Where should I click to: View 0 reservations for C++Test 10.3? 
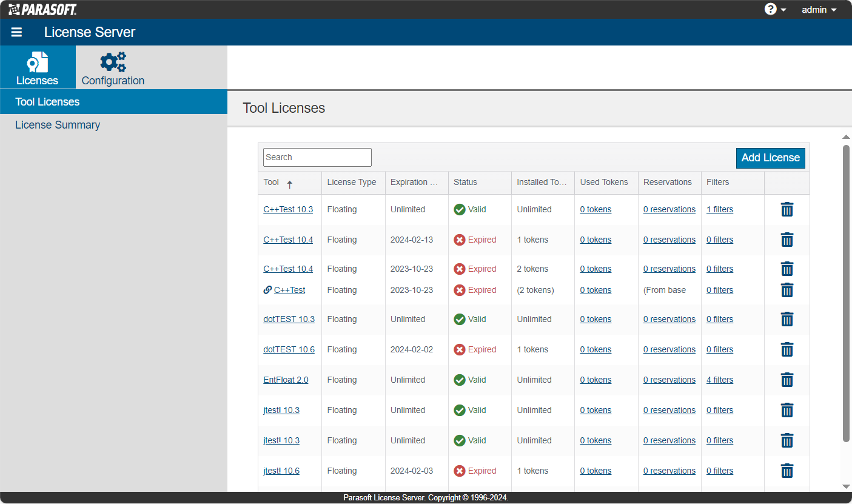coord(669,209)
